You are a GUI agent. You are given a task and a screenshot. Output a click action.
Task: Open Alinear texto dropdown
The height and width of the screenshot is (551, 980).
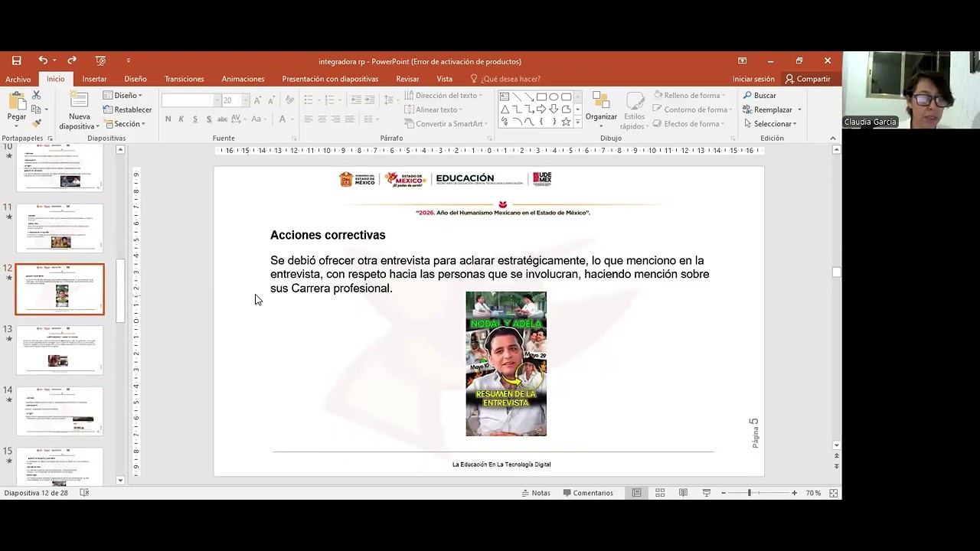(434, 109)
